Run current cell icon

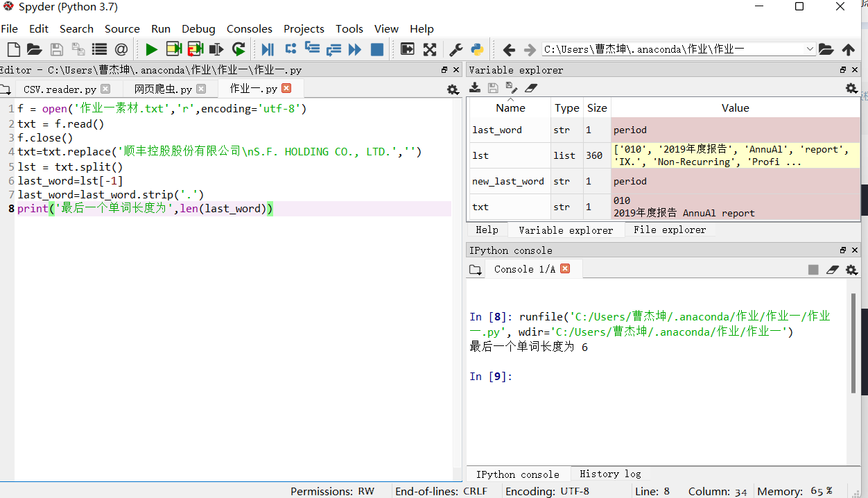tap(173, 49)
